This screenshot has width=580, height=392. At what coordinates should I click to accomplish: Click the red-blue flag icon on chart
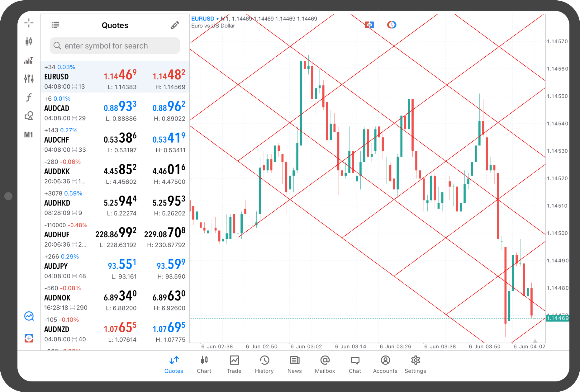369,25
